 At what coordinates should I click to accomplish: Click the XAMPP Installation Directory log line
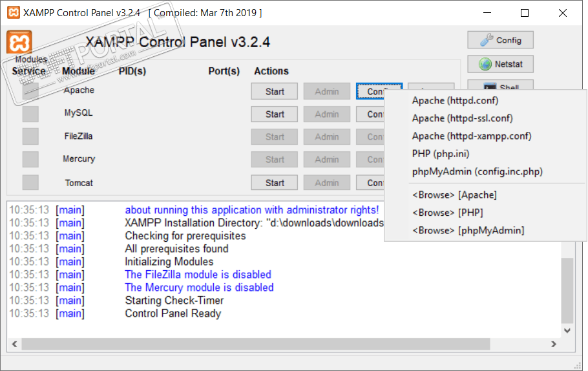point(254,223)
